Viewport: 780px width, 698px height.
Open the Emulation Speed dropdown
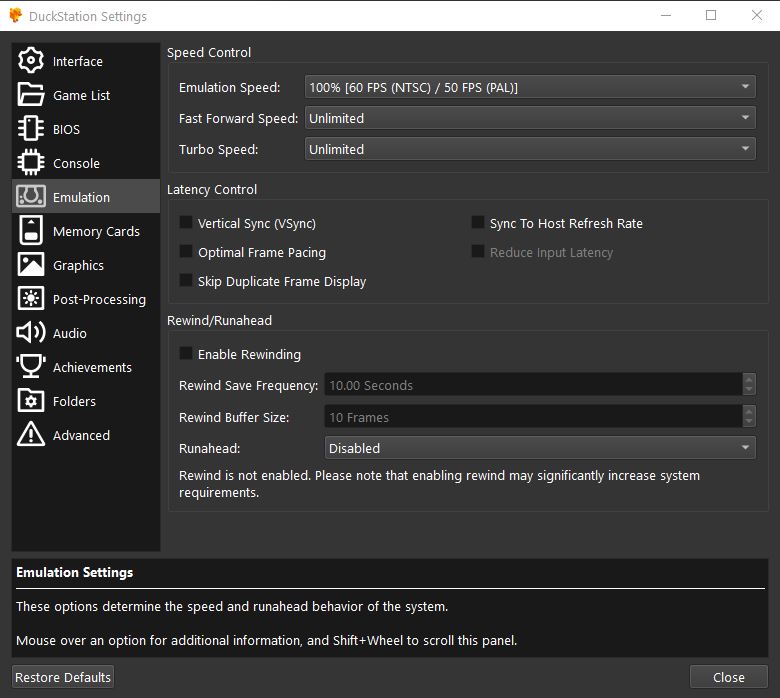[x=530, y=87]
